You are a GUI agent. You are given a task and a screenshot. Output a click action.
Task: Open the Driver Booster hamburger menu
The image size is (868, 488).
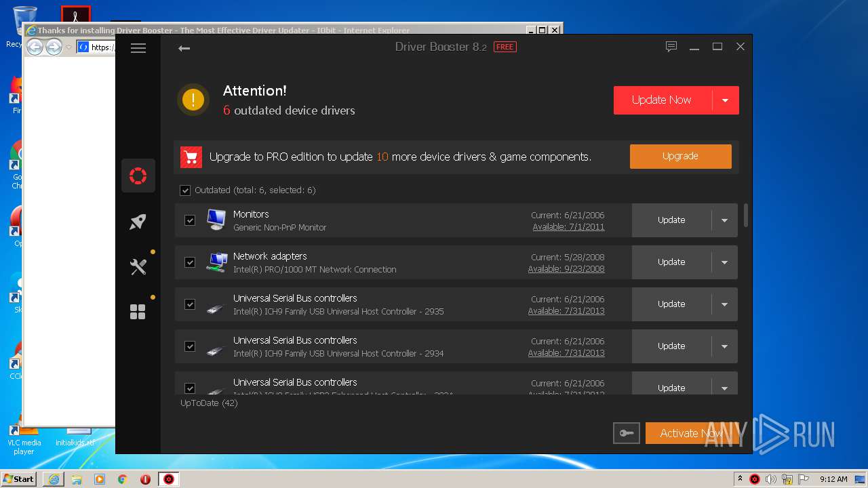[x=138, y=48]
